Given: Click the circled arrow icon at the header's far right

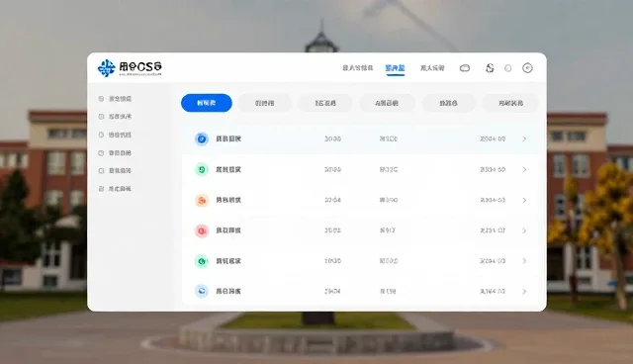Looking at the screenshot, I should tap(527, 68).
